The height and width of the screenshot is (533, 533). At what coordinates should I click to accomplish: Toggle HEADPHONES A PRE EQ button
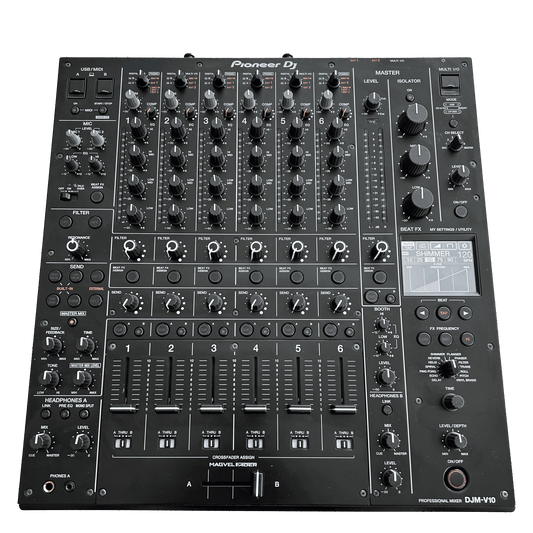click(65, 414)
